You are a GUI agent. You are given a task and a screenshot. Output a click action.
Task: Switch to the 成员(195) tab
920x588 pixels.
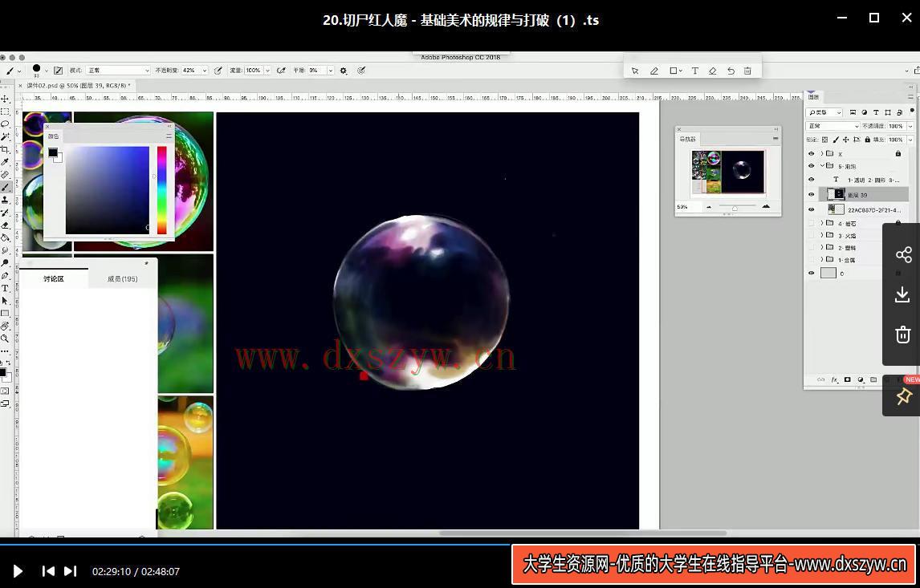[122, 279]
